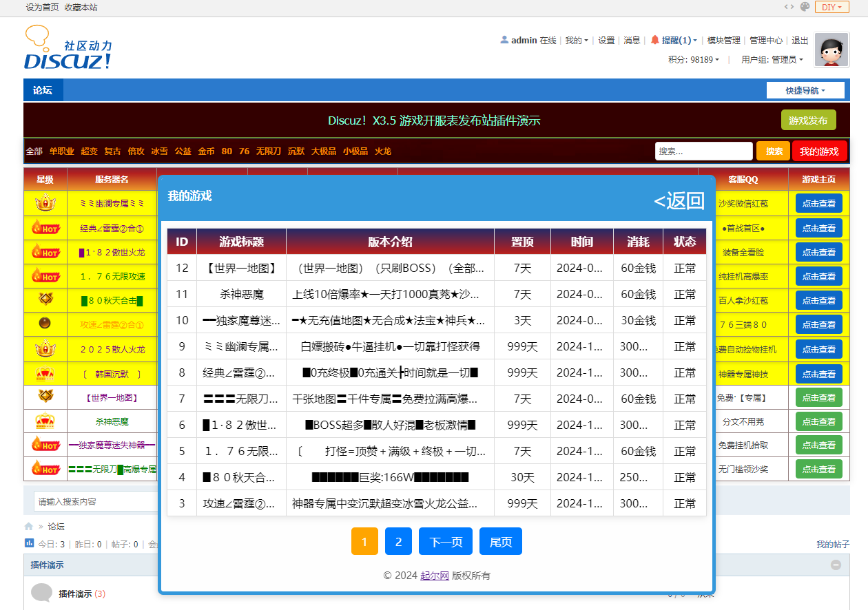
Task: Click the HOT icon beside 经典∠雷霆②合①
Action: tap(45, 227)
